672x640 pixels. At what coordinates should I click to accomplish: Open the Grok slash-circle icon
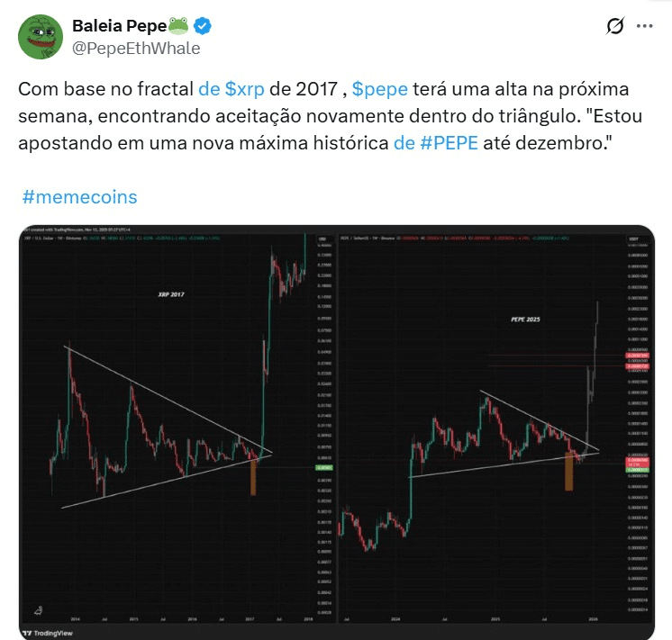tap(615, 26)
